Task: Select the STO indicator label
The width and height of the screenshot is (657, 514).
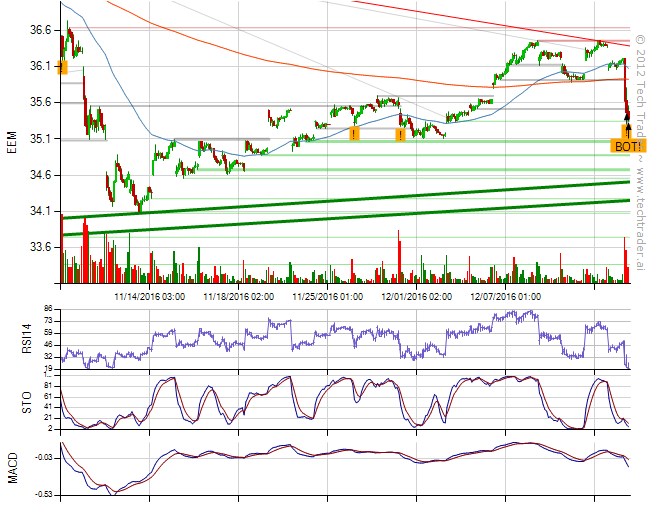Action: tap(12, 403)
